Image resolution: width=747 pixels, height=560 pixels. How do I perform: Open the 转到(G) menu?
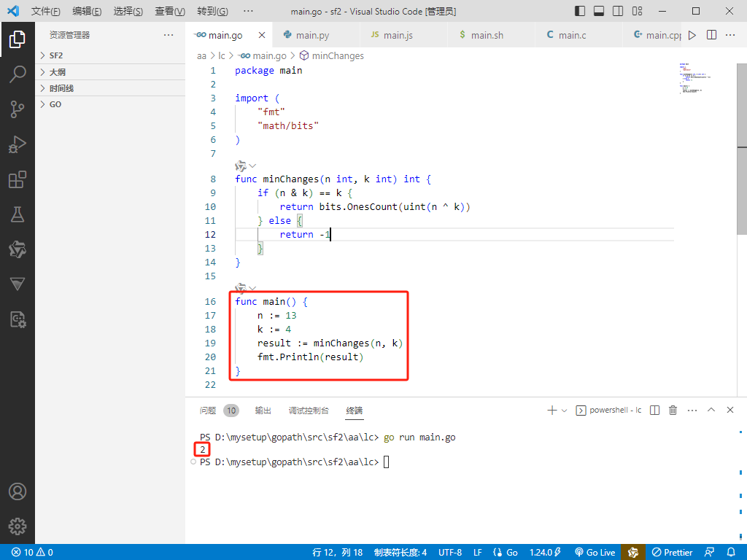click(212, 11)
